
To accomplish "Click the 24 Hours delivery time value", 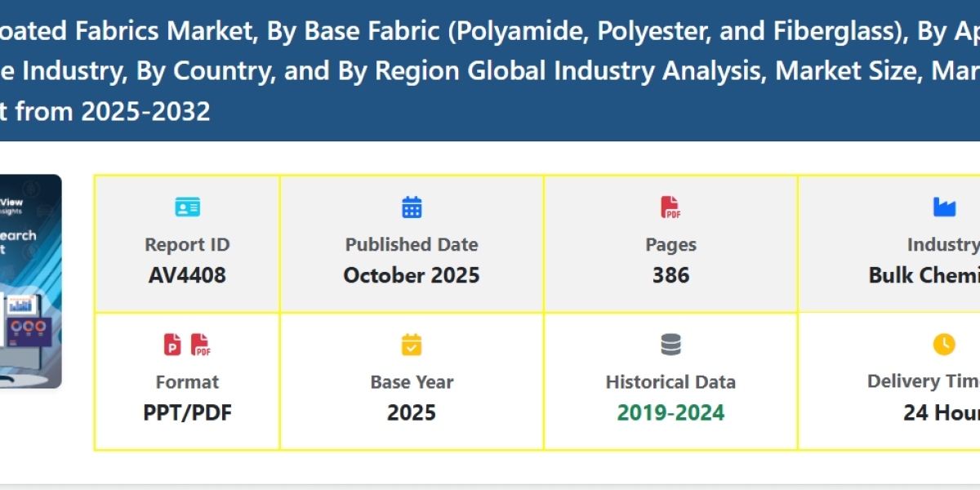I will pyautogui.click(x=941, y=412).
